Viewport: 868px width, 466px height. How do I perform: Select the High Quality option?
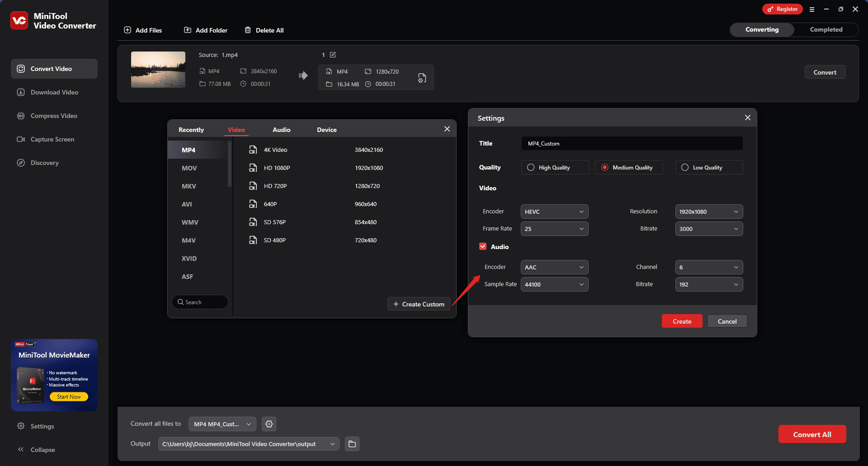pyautogui.click(x=555, y=167)
